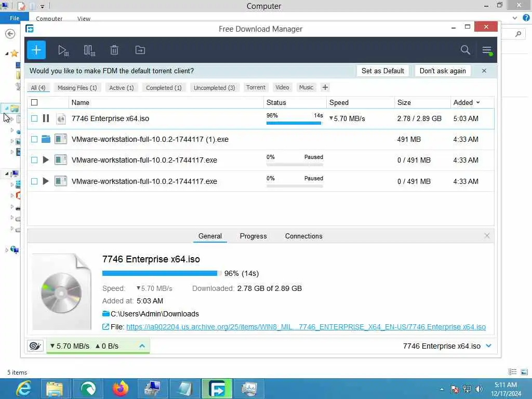Open quick access toolbar dropdown
This screenshot has width=532, height=399.
coord(42,6)
